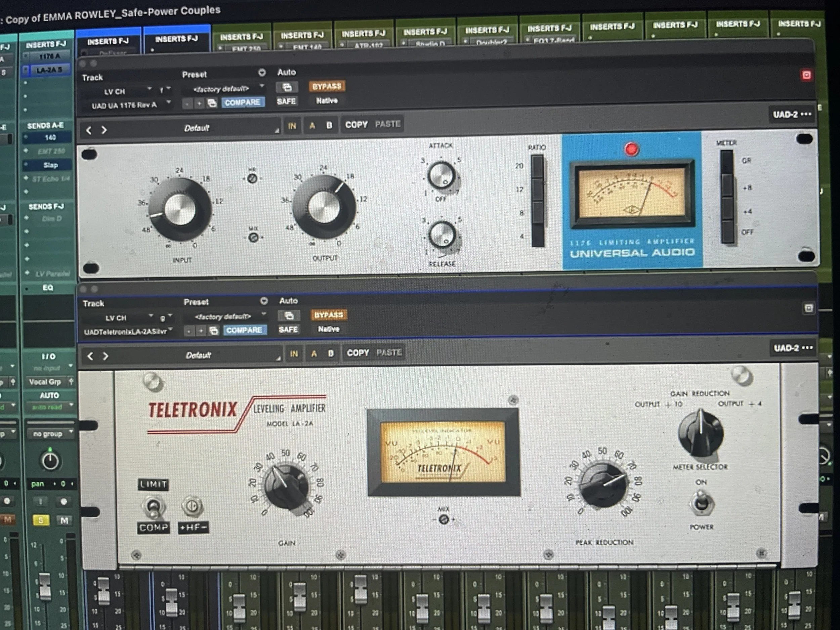Viewport: 840px width, 630px height.
Task: Select setting A on the LA-2A toolbar
Action: coord(314,354)
